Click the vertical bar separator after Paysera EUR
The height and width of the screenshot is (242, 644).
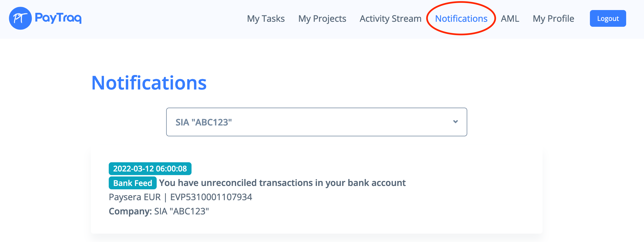point(166,197)
